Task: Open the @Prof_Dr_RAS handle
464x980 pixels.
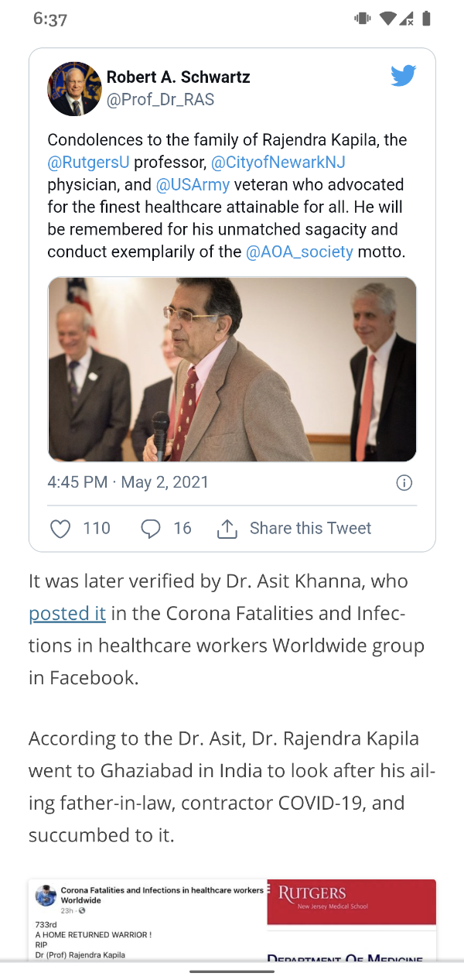Action: [x=160, y=100]
